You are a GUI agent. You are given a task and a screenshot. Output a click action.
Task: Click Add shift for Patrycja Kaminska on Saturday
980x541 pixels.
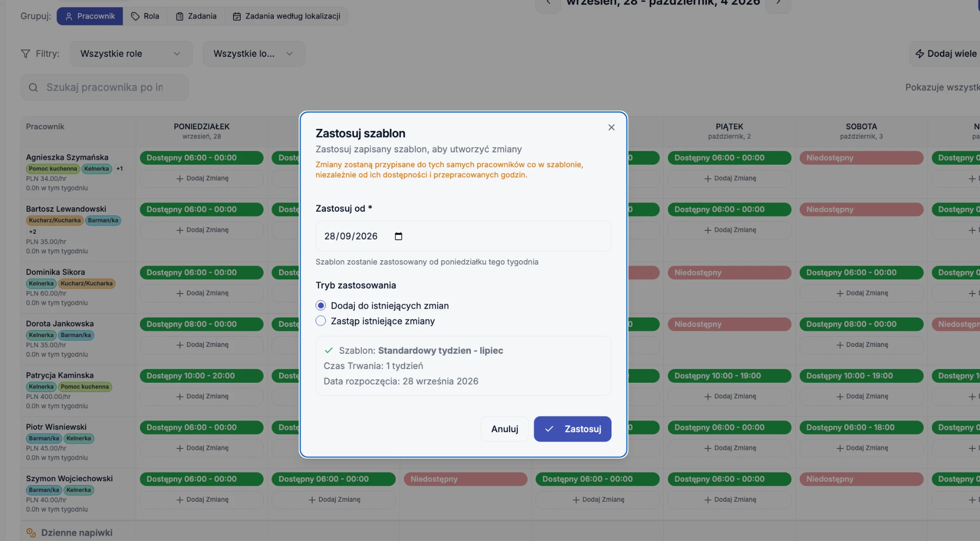[861, 396]
